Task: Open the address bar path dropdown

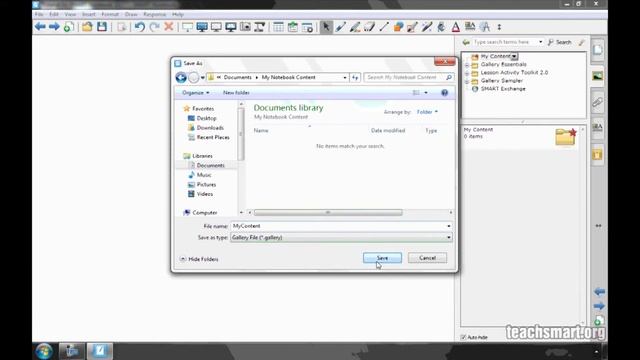Action: tap(345, 78)
